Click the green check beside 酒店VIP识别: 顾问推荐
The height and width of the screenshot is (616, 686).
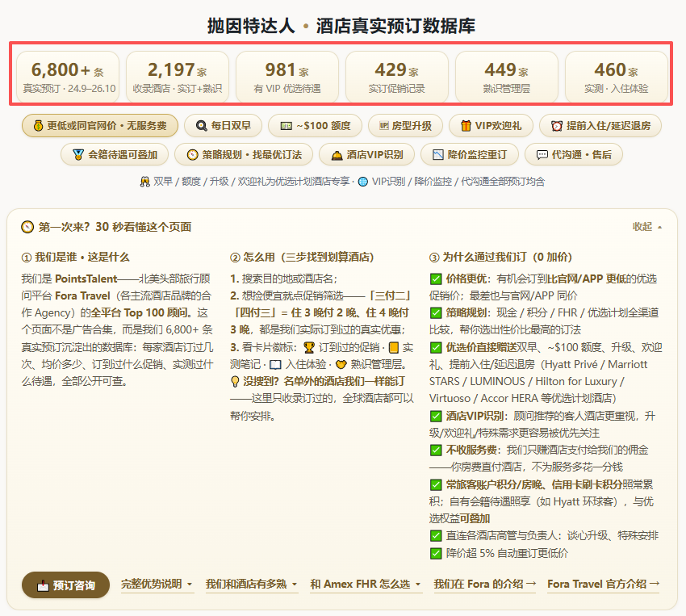click(x=436, y=416)
